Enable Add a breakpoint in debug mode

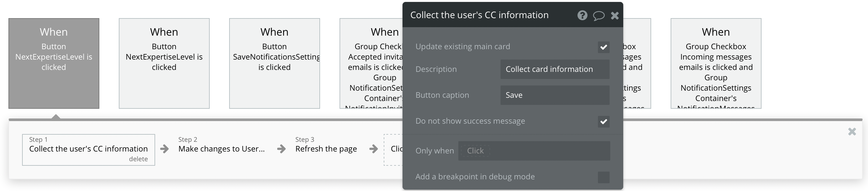pos(603,177)
